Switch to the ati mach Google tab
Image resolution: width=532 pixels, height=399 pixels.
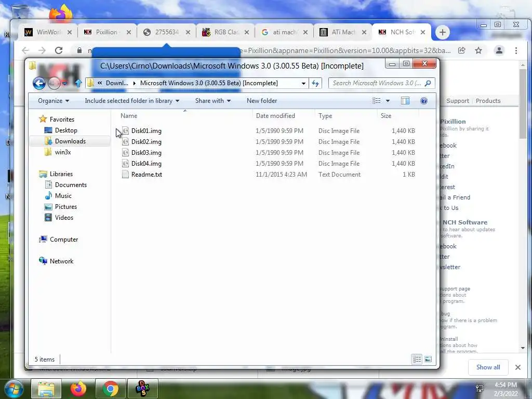tap(284, 32)
